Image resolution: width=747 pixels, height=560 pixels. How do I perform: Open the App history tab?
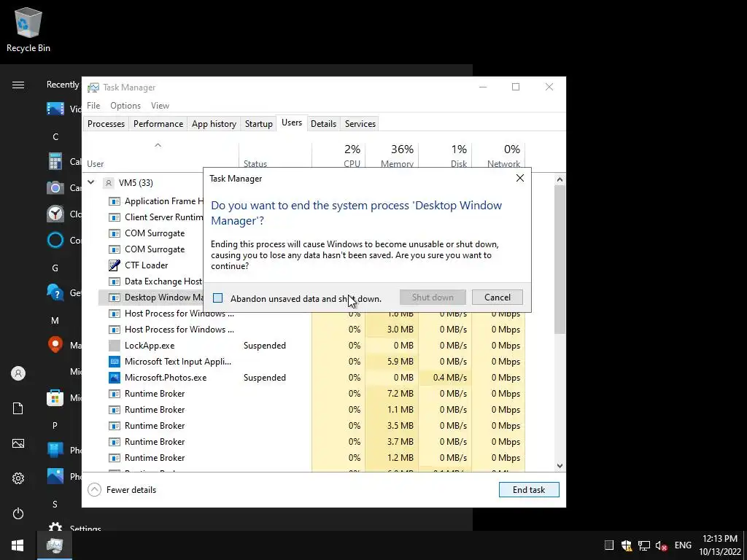click(x=214, y=124)
